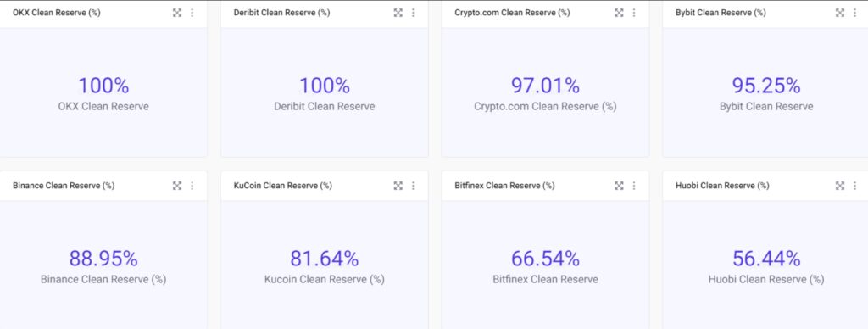Open the Binance panel three-dot options menu
The image size is (868, 329).
pyautogui.click(x=192, y=186)
